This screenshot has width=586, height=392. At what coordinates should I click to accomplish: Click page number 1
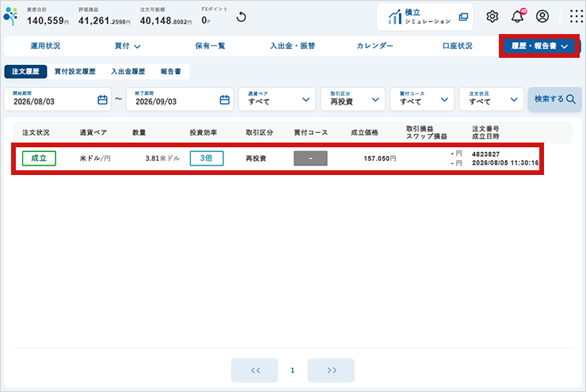(293, 371)
